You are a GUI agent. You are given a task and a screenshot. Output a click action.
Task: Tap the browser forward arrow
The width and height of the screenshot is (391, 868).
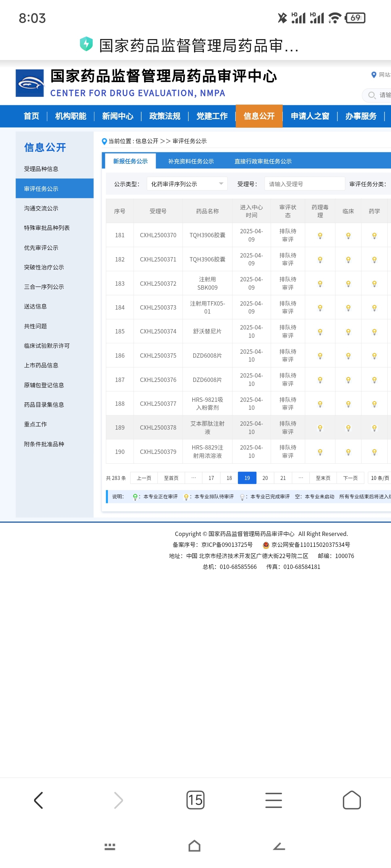click(x=118, y=800)
